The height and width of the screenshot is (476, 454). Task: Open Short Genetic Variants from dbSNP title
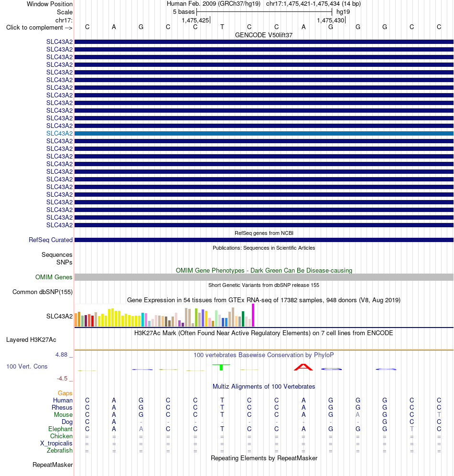click(264, 285)
